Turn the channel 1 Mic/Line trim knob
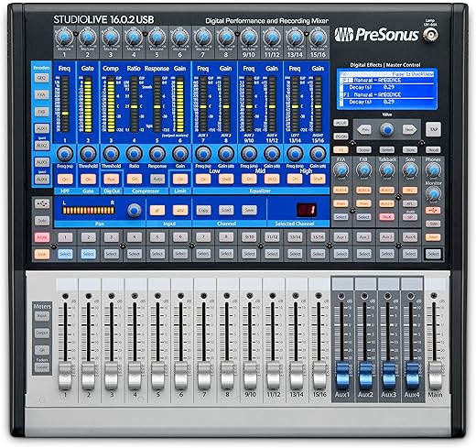Image resolution: width=476 pixels, height=448 pixels. [x=64, y=37]
